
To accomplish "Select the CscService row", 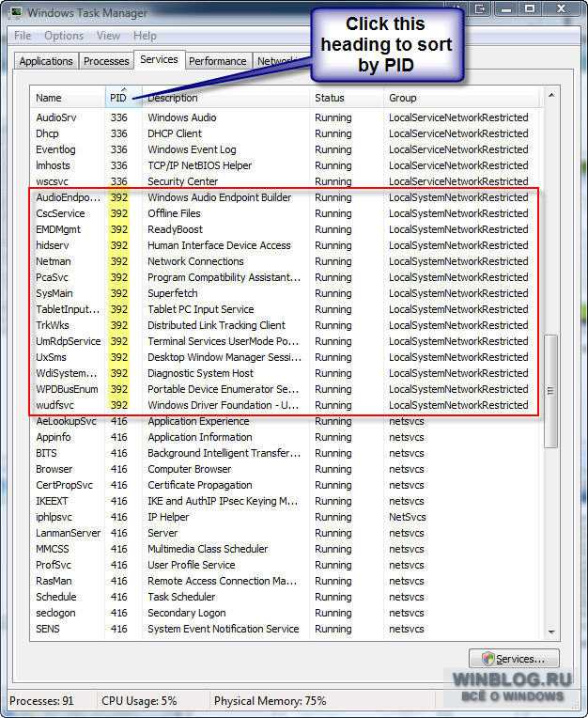I will [286, 213].
